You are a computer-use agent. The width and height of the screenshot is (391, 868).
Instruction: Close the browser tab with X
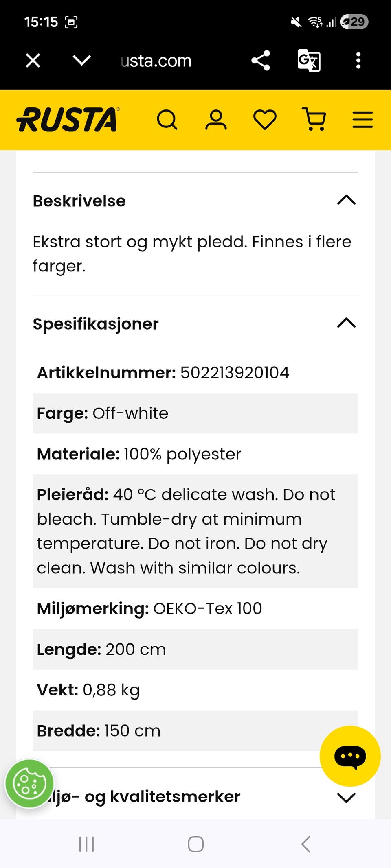(33, 61)
